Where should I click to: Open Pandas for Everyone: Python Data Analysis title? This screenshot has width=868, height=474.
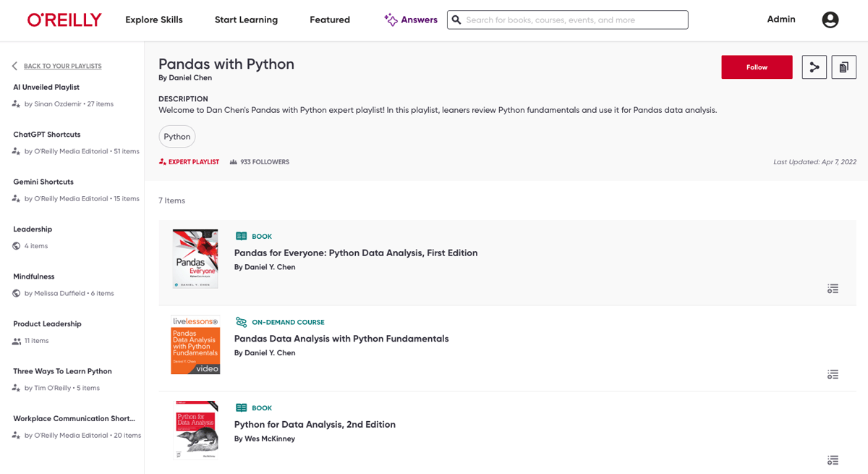(x=356, y=253)
